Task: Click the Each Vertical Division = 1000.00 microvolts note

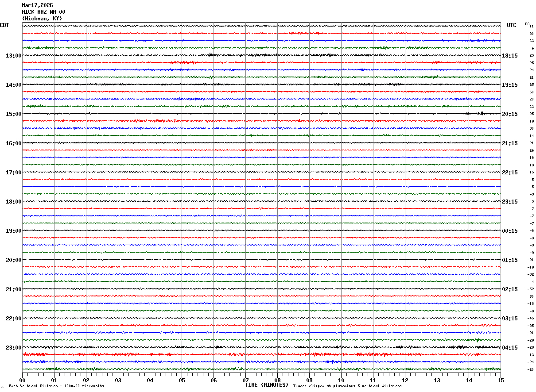Action: tap(56, 386)
